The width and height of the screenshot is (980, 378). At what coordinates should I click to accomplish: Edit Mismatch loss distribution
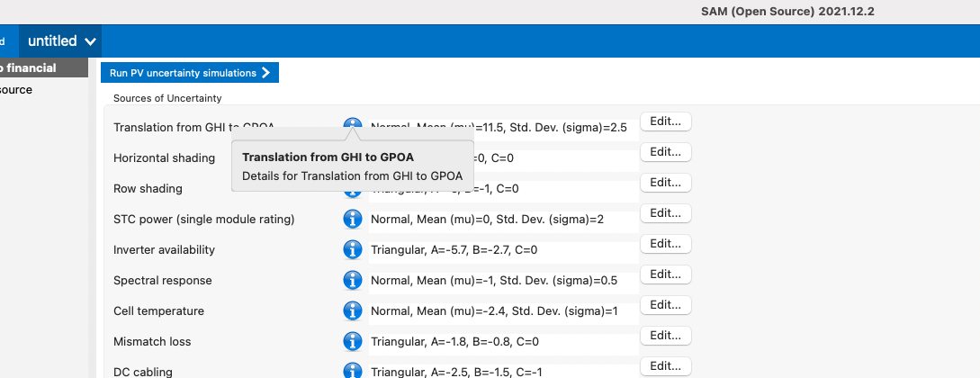(x=666, y=336)
